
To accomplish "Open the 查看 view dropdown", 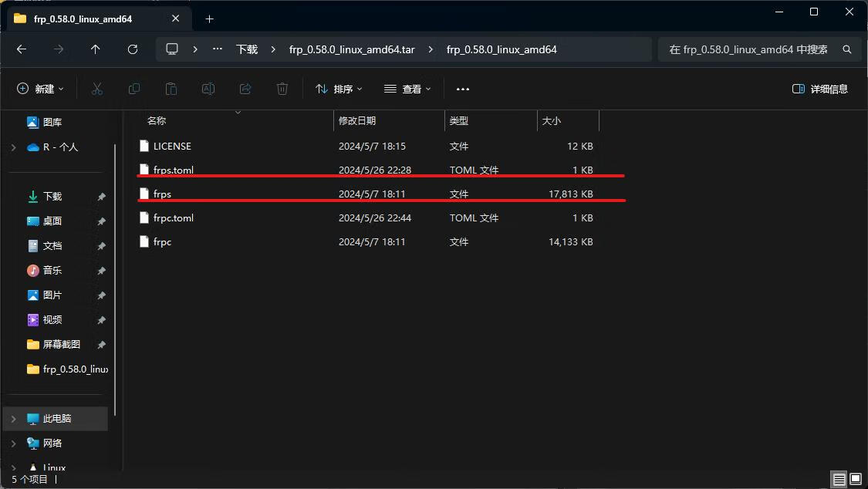I will tap(407, 89).
